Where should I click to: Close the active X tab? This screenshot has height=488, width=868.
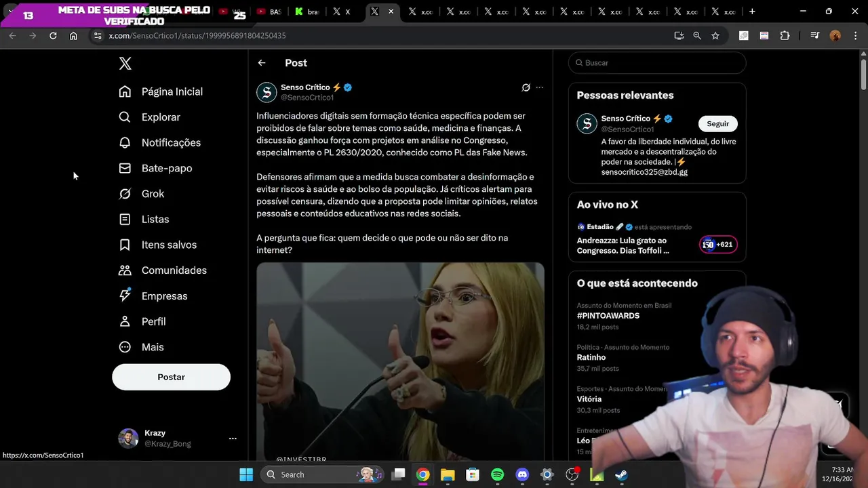[391, 12]
